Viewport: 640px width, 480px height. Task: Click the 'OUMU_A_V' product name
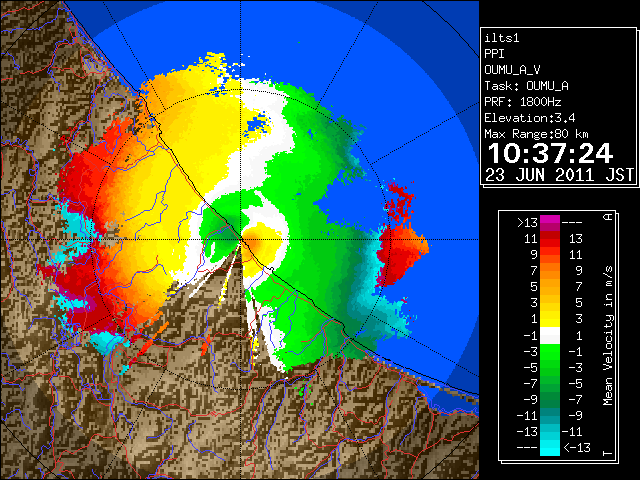pyautogui.click(x=512, y=70)
